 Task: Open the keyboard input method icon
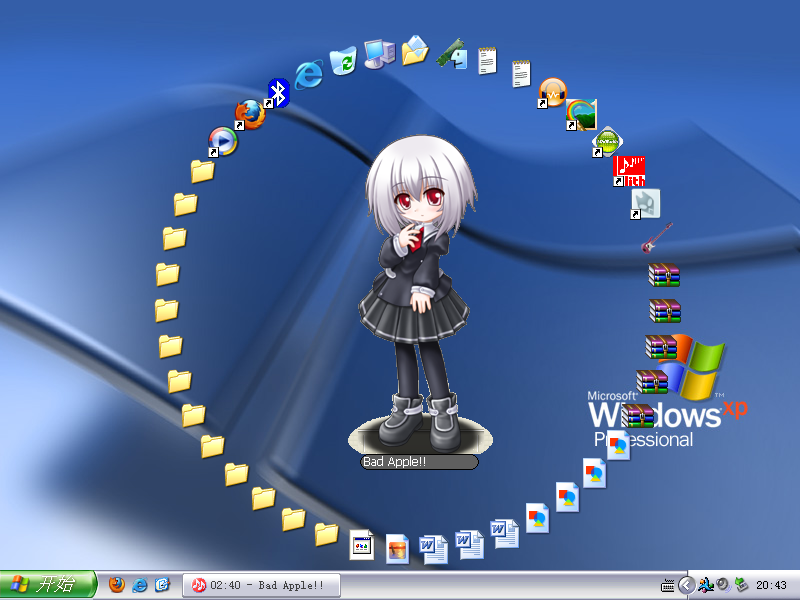pyautogui.click(x=667, y=586)
